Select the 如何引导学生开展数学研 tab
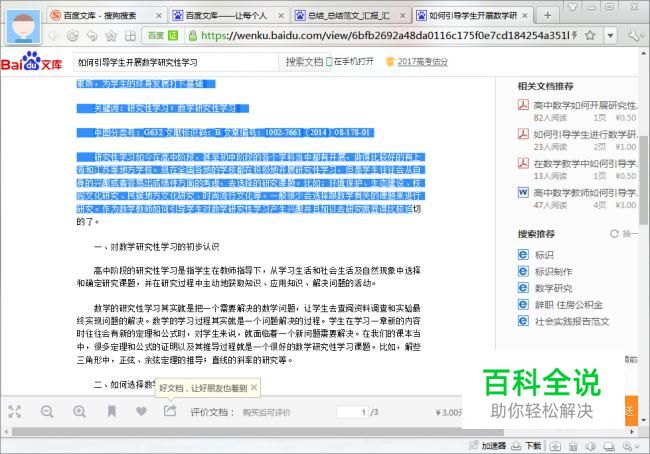 pos(473,16)
